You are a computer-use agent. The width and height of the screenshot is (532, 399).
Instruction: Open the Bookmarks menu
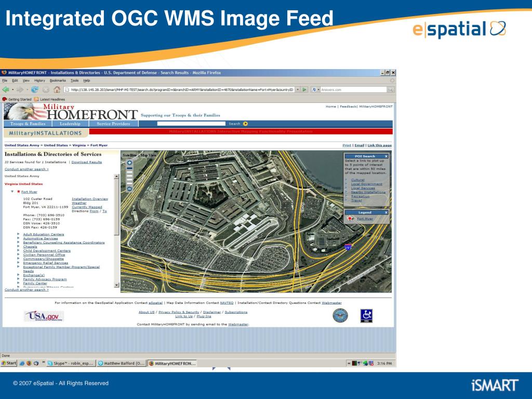pos(58,81)
